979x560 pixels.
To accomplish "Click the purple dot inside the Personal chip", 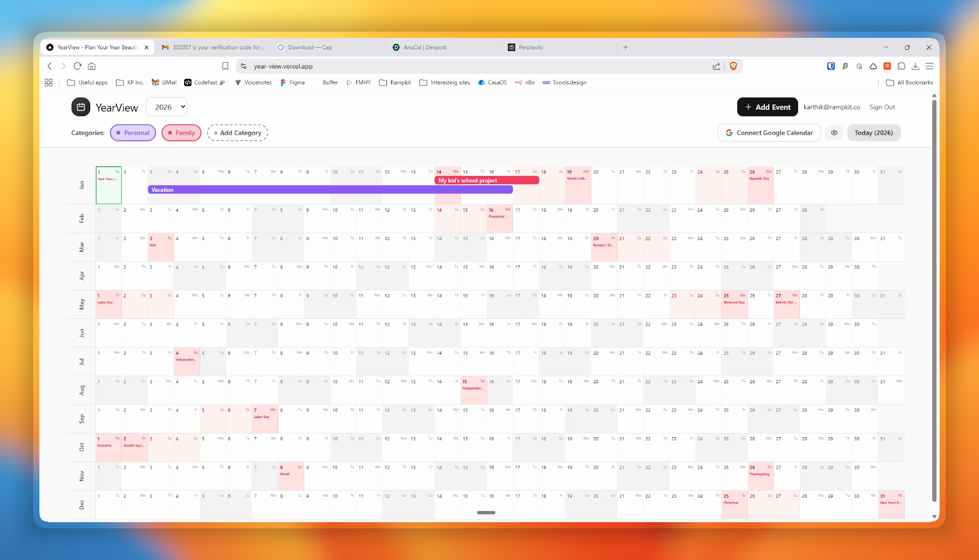I will pyautogui.click(x=118, y=133).
